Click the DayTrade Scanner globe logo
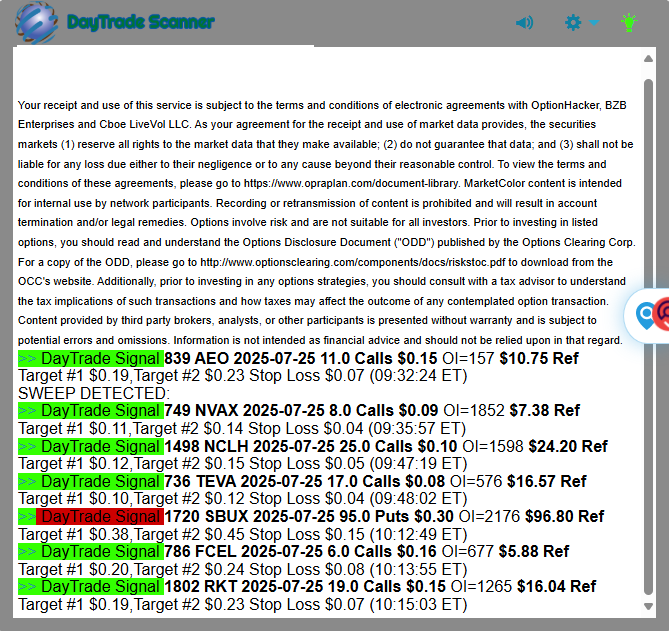Image resolution: width=669 pixels, height=631 pixels. 36,22
